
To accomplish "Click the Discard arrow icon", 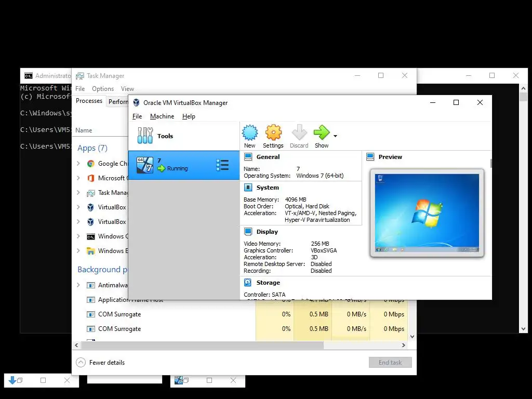I will point(299,132).
